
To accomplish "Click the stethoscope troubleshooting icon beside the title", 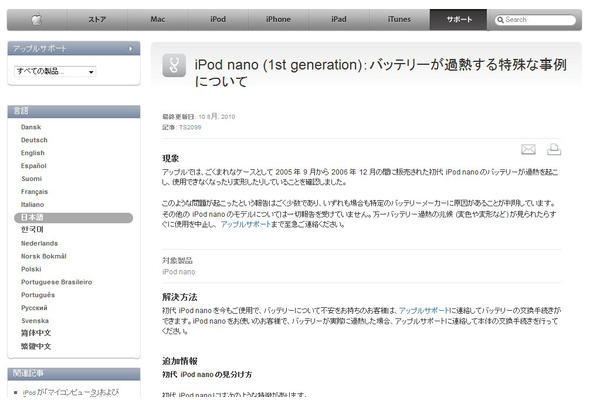I will (174, 65).
